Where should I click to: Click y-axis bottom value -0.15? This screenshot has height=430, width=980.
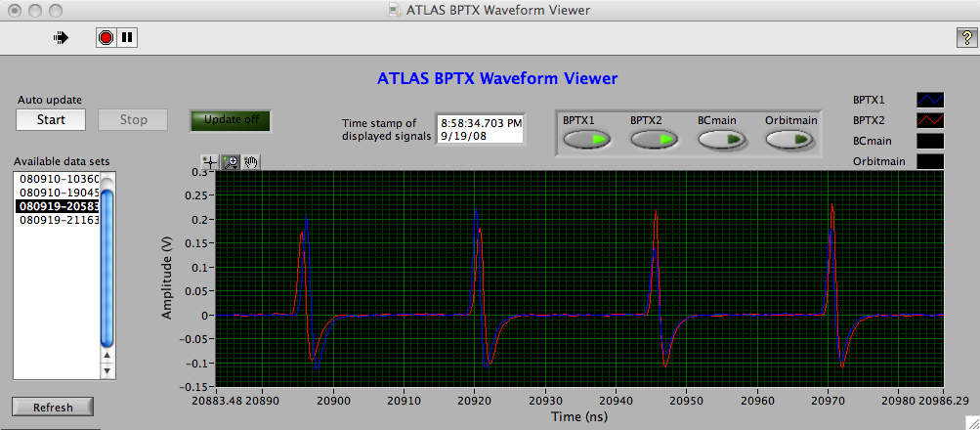tap(196, 387)
